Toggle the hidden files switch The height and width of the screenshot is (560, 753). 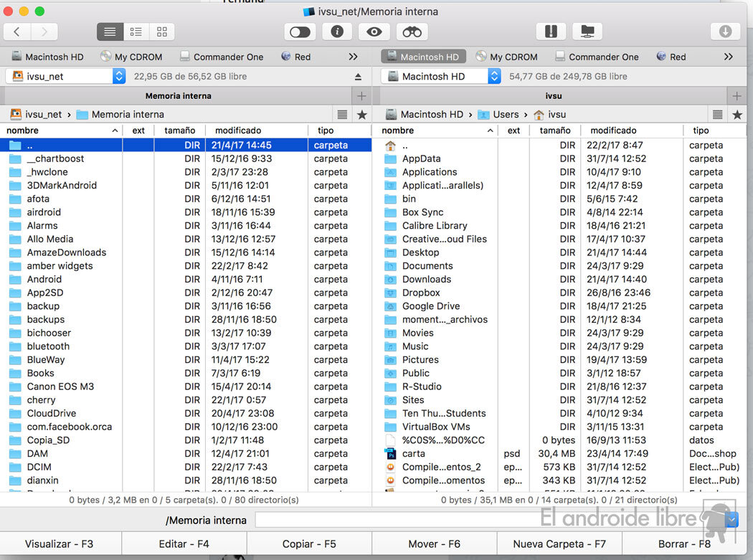pos(300,32)
